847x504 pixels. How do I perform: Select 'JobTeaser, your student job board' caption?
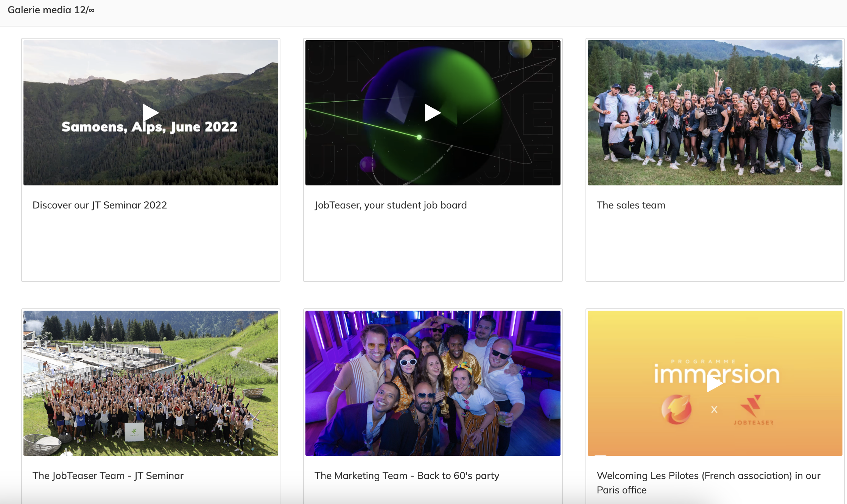pyautogui.click(x=391, y=205)
